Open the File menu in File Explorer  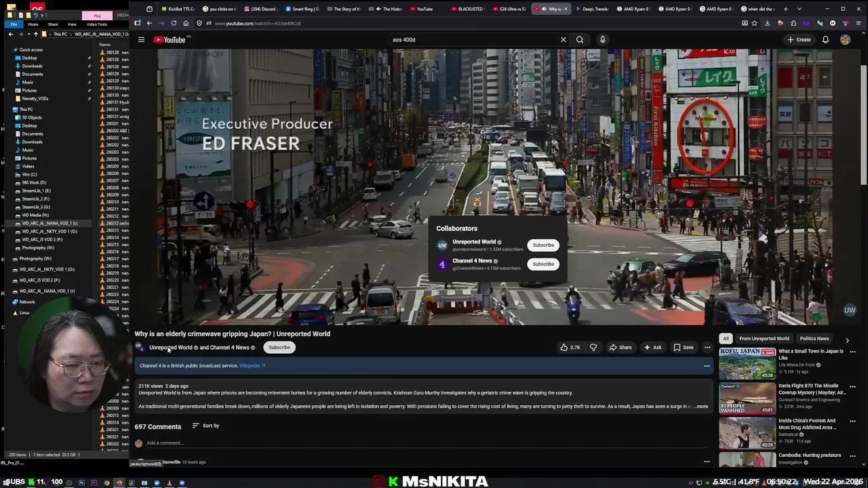tap(13, 24)
